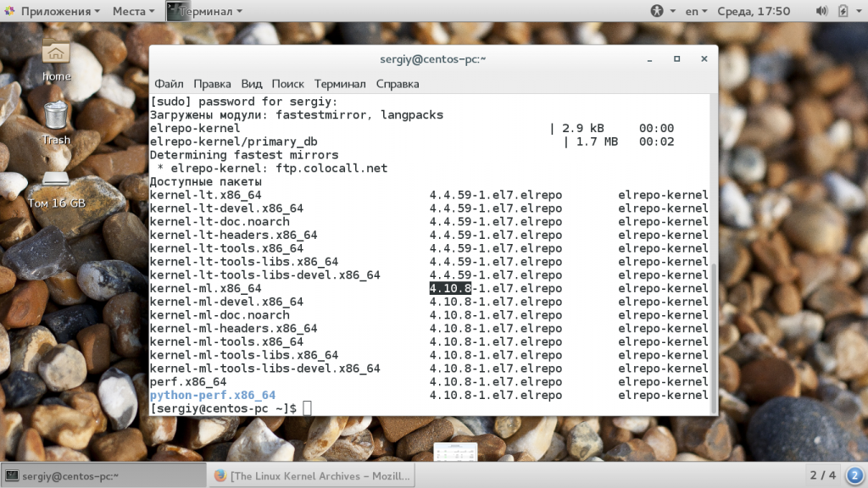Click the battery status icon

[x=843, y=11]
